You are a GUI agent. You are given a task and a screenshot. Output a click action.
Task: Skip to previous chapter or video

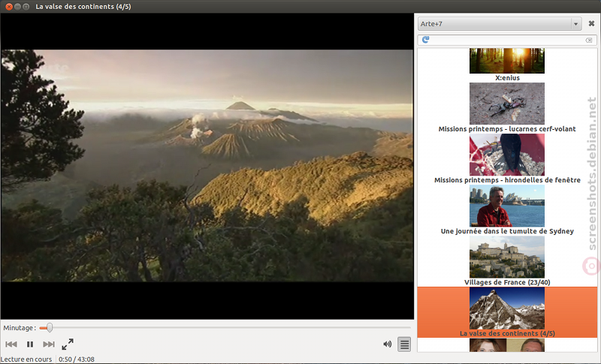[x=11, y=344]
